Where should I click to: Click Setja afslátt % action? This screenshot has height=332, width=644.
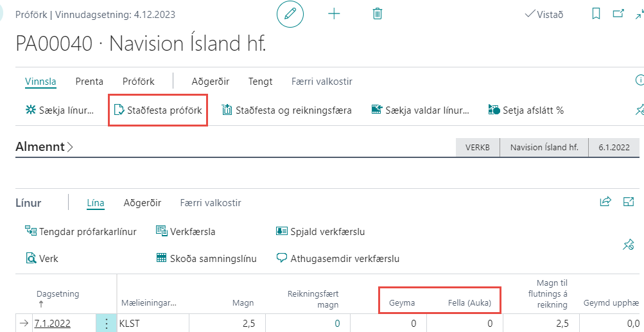(x=526, y=110)
